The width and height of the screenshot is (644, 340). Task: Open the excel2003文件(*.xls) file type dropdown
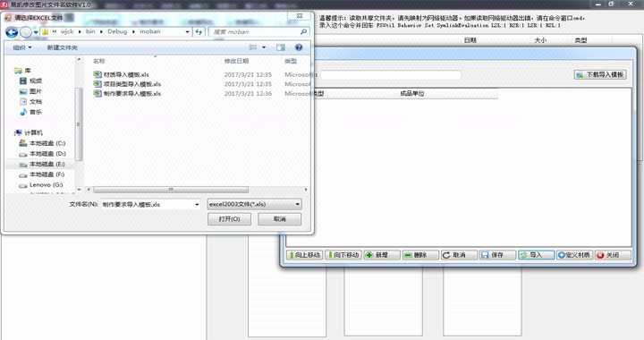coord(255,204)
